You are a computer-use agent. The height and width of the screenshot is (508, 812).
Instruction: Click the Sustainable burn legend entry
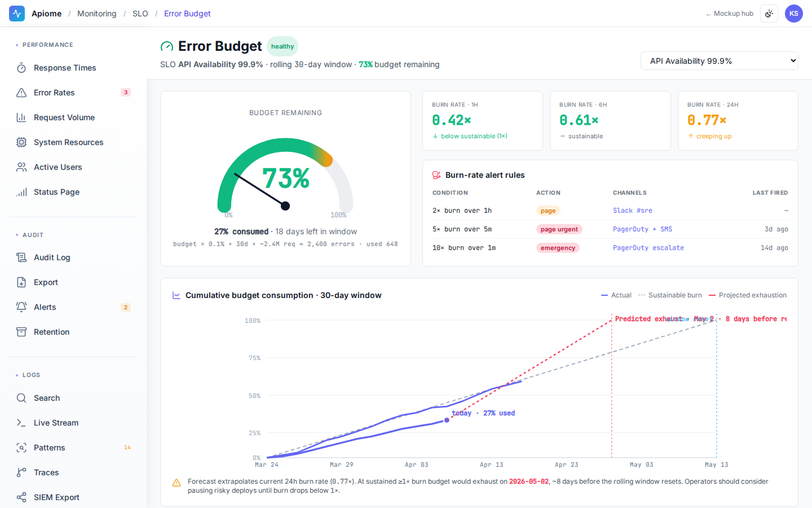(670, 295)
